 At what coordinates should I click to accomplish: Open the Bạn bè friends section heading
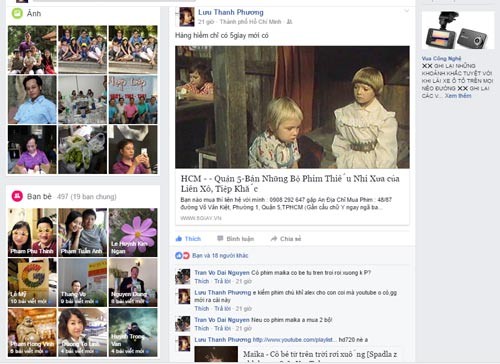39,196
